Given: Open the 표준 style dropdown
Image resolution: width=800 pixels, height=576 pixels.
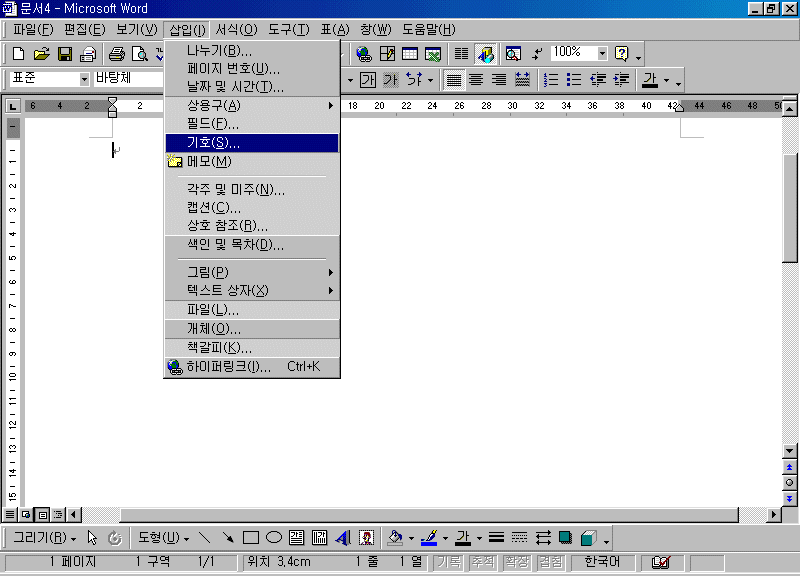Looking at the screenshot, I should (x=84, y=79).
